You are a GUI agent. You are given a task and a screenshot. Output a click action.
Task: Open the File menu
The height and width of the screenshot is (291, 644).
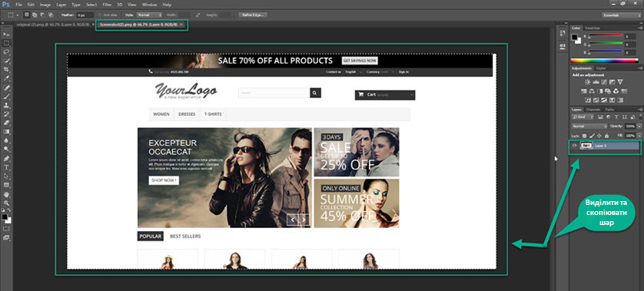tap(19, 5)
